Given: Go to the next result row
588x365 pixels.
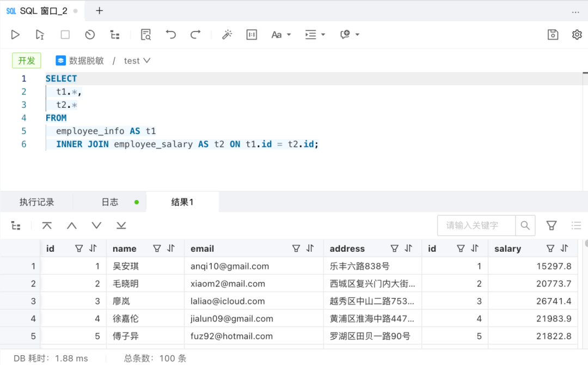Looking at the screenshot, I should coord(96,226).
